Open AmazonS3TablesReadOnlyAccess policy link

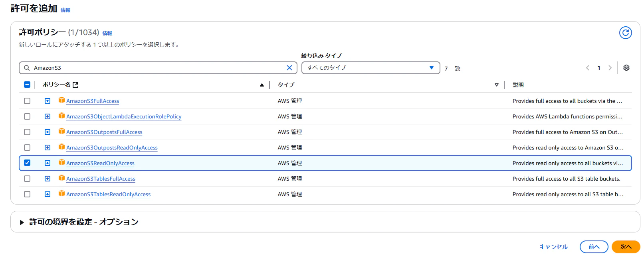pyautogui.click(x=108, y=195)
